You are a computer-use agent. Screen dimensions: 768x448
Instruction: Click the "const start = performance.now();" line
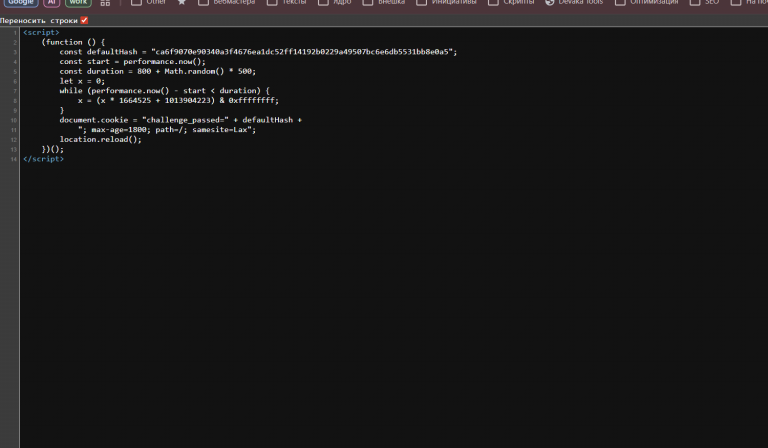coord(133,62)
